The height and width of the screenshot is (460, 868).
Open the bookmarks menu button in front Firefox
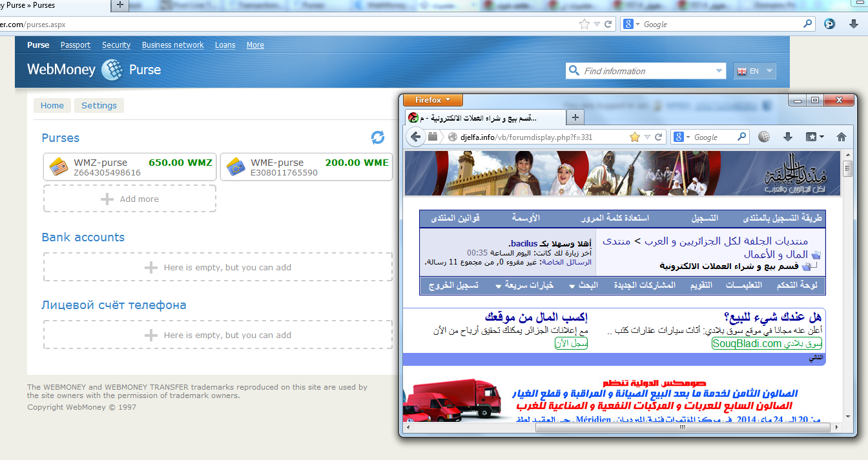tap(814, 137)
